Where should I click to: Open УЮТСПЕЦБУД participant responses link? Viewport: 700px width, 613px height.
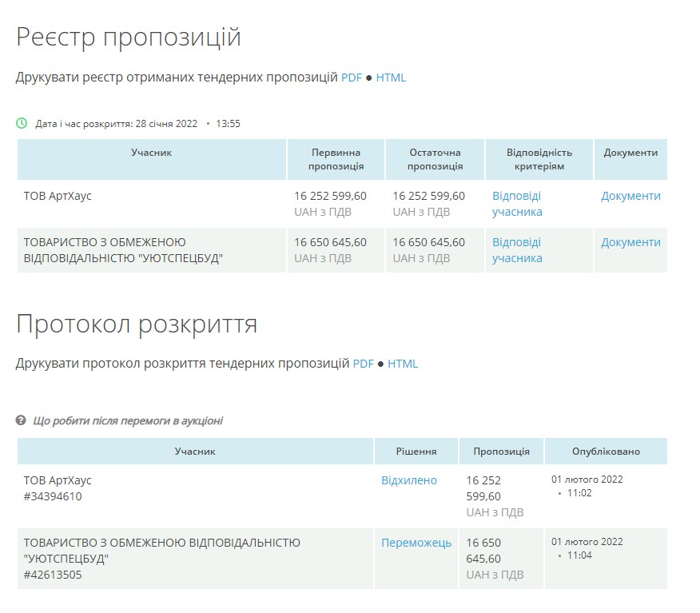tap(517, 250)
